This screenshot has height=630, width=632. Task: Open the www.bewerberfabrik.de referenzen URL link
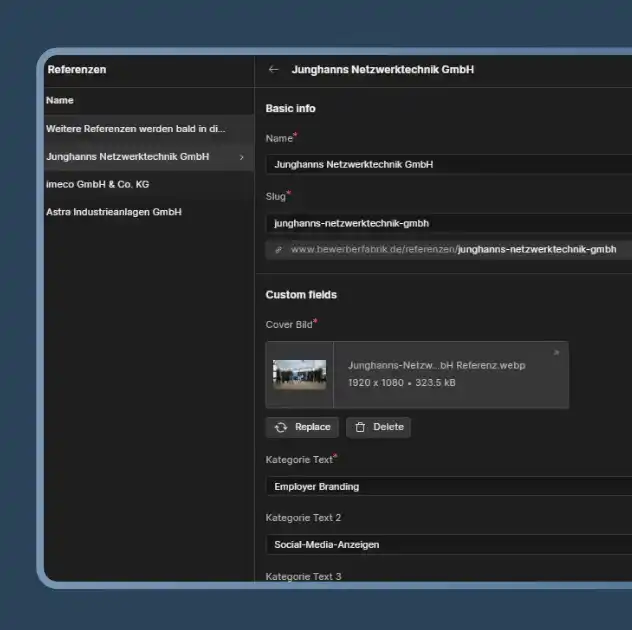click(x=453, y=250)
